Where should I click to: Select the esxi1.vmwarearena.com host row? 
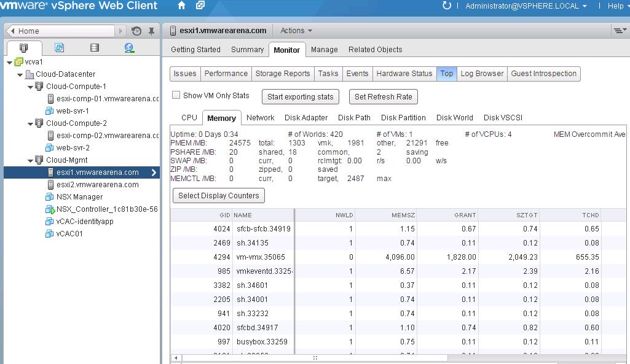[x=82, y=172]
